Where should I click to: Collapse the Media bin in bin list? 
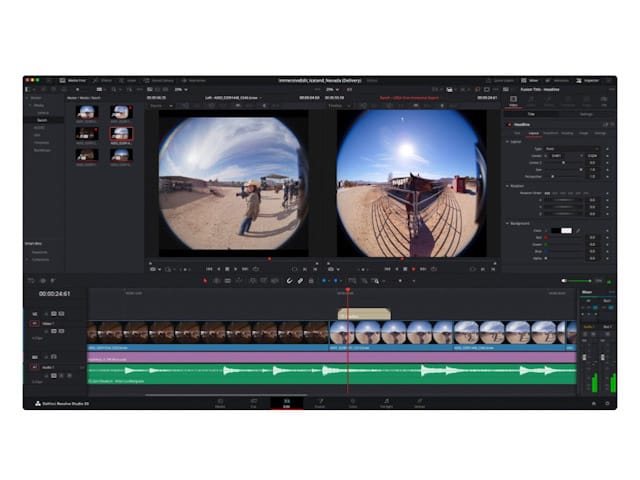pyautogui.click(x=30, y=105)
